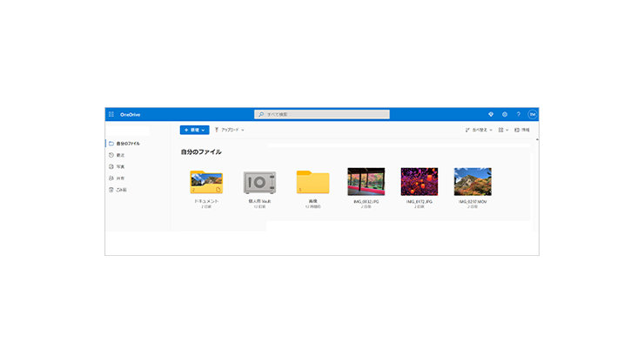Open the アップロード (Upload) dropdown
Viewport: 644px width, 363px height.
229,130
